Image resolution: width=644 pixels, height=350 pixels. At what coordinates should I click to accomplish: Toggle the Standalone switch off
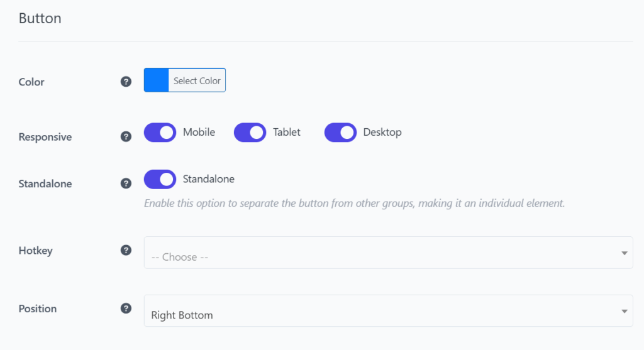pos(160,179)
